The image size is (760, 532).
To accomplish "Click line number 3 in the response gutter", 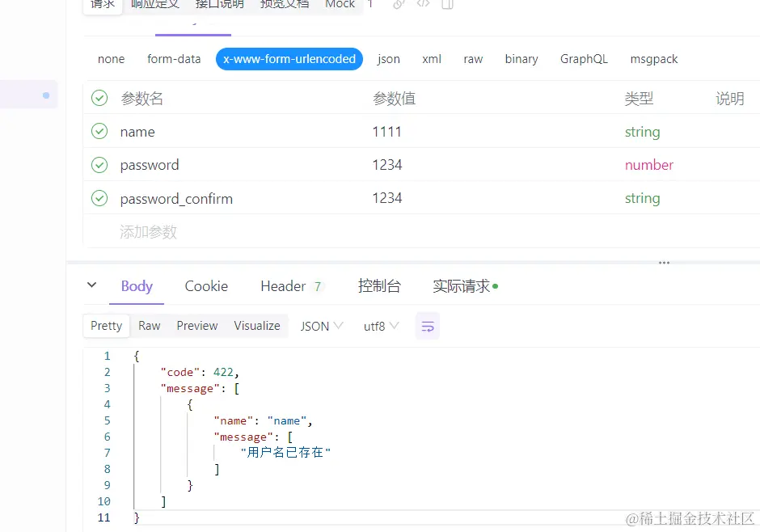I will [x=107, y=388].
